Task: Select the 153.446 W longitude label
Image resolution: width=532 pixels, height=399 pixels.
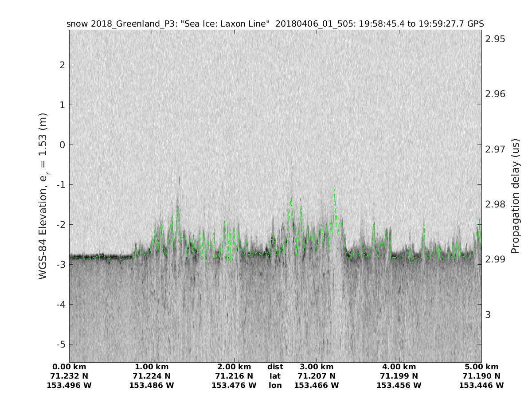Action: [x=481, y=385]
